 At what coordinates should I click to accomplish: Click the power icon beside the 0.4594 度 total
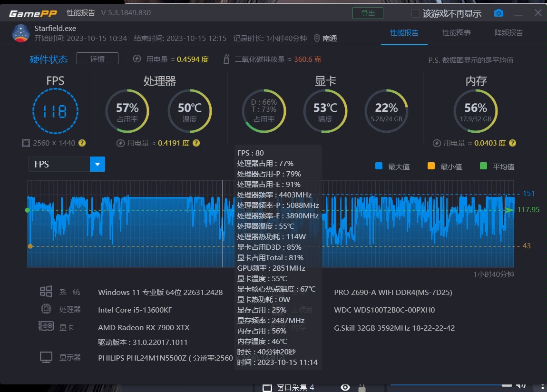[137, 59]
